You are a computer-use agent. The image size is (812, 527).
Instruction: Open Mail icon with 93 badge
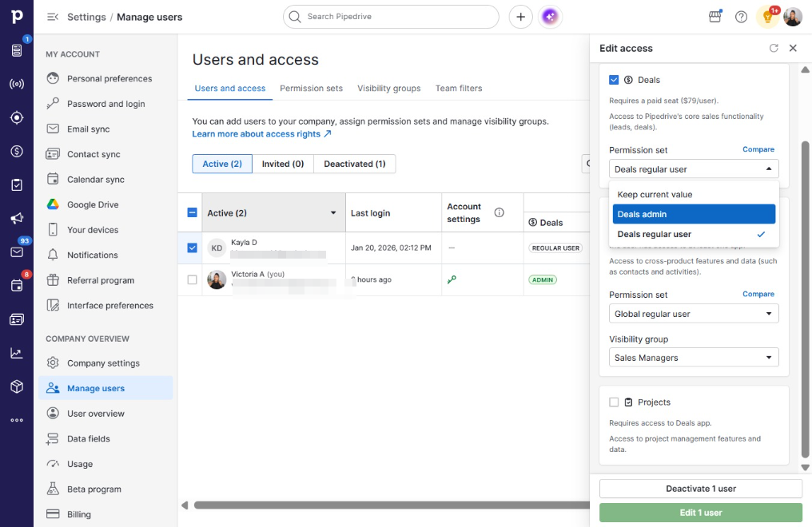tap(17, 252)
